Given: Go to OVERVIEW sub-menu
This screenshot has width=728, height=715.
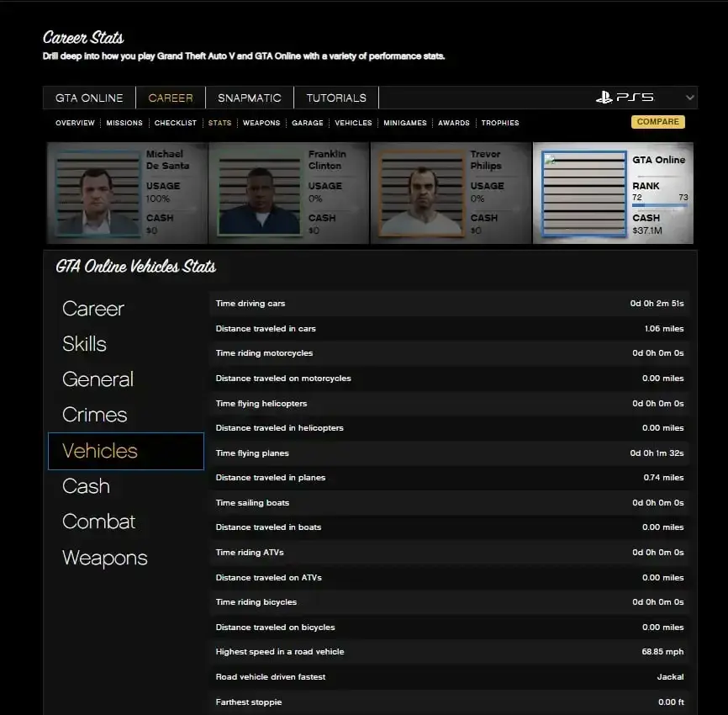Looking at the screenshot, I should point(75,123).
